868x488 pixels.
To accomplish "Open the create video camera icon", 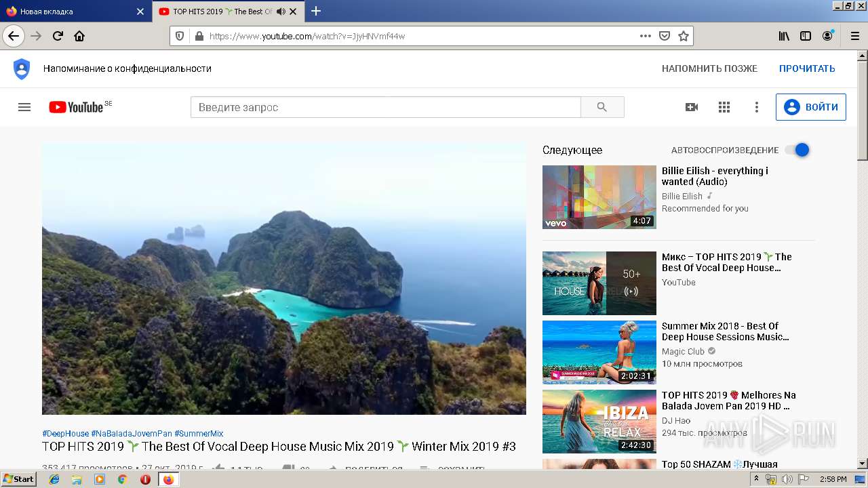I will click(x=692, y=107).
